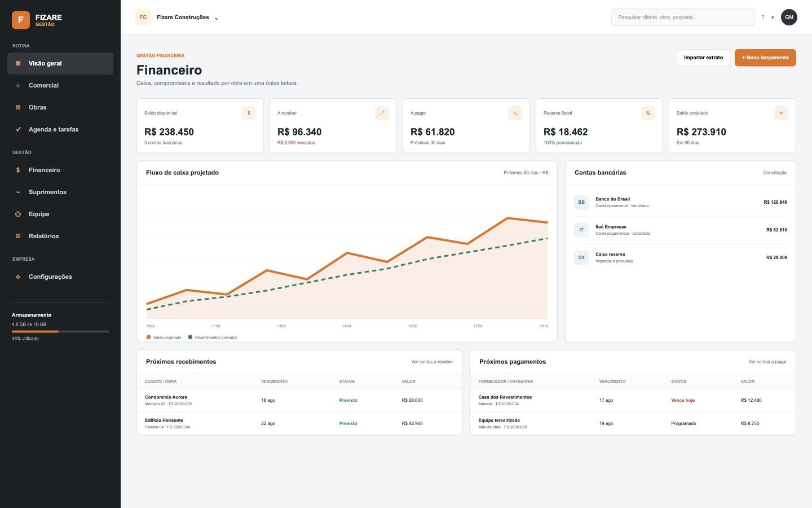Click the Importar extrato button
This screenshot has width=812, height=508.
point(703,58)
